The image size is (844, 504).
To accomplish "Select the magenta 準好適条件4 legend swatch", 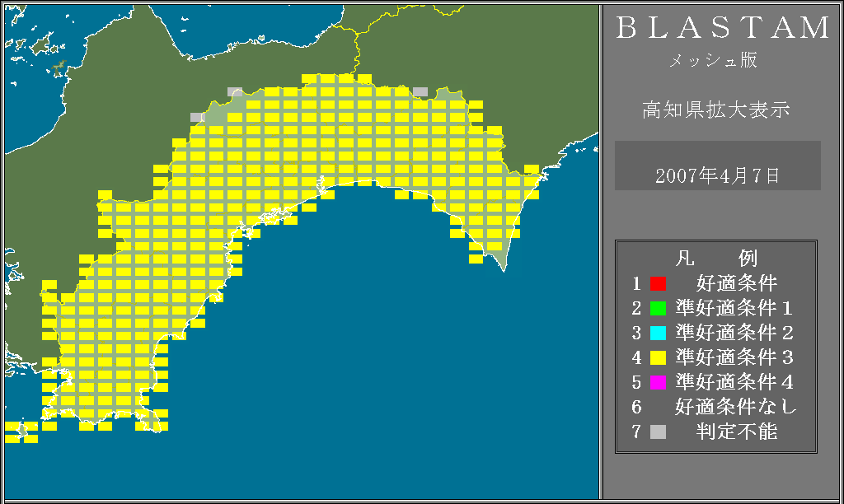I will point(658,383).
